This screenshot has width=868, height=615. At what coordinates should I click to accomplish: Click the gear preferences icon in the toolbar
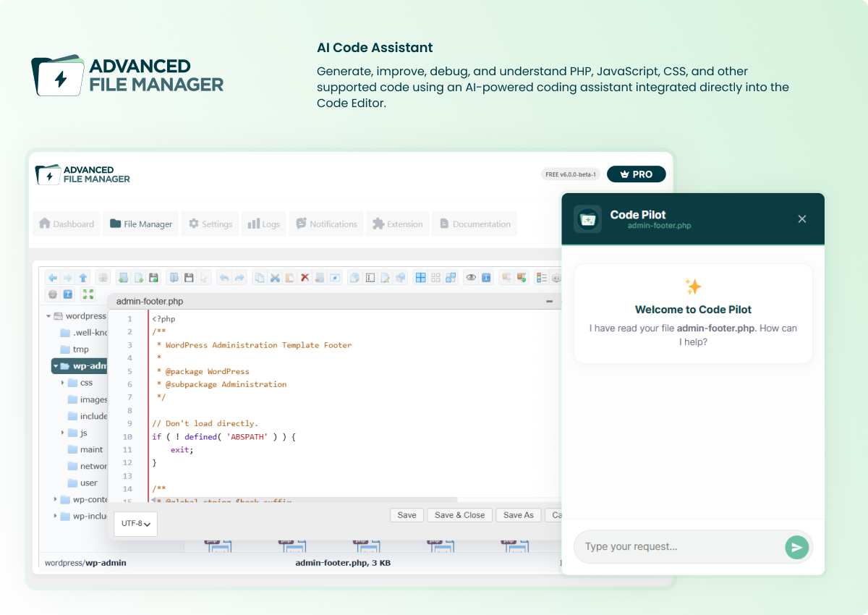point(53,294)
